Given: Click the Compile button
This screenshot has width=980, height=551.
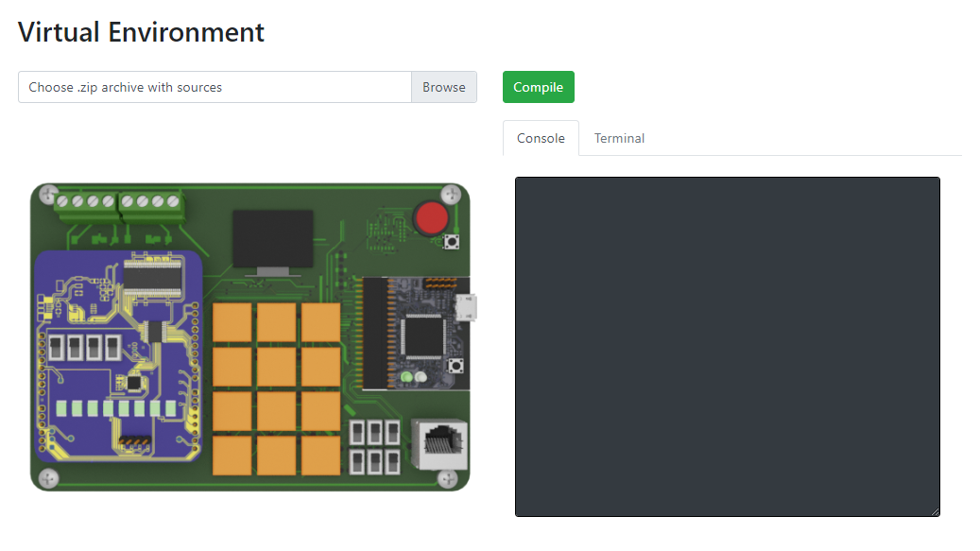Looking at the screenshot, I should (538, 86).
